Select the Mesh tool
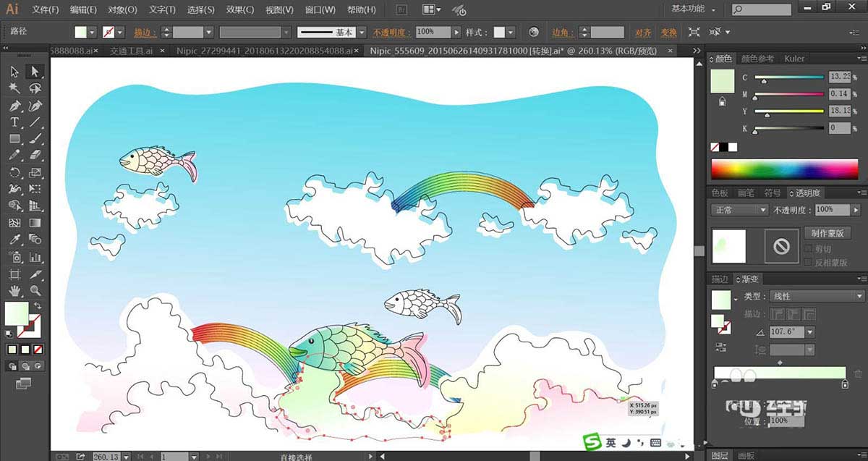Image resolution: width=868 pixels, height=461 pixels. coord(14,223)
